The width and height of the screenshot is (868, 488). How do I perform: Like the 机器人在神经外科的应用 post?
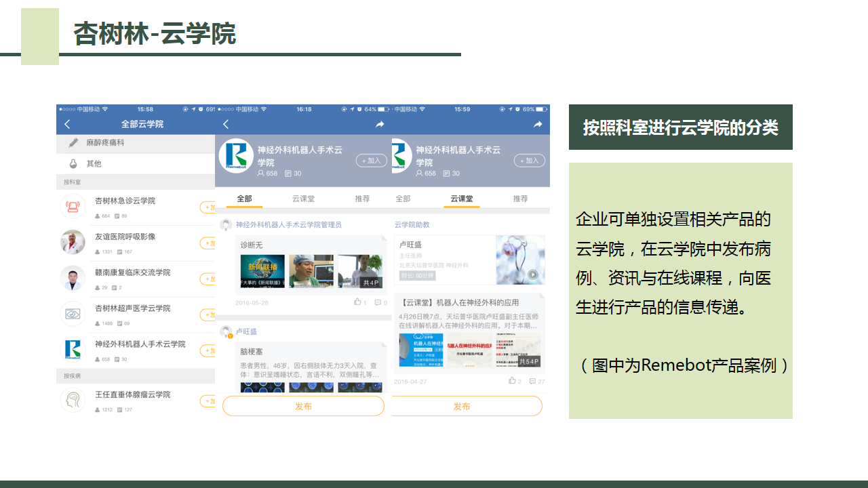(x=513, y=381)
